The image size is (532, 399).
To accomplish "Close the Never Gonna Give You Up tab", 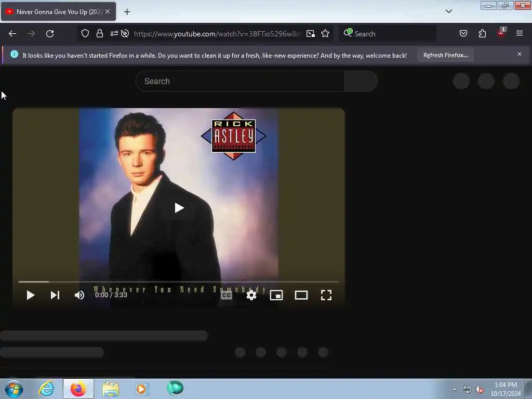I will click(108, 11).
